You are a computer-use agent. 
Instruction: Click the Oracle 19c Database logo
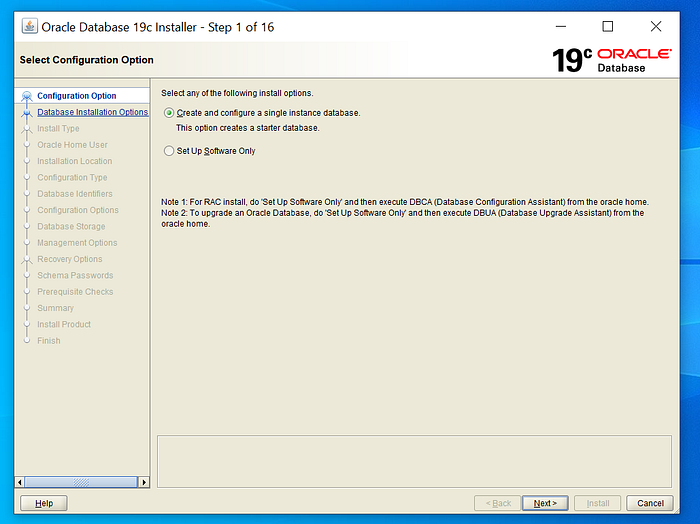click(x=612, y=60)
